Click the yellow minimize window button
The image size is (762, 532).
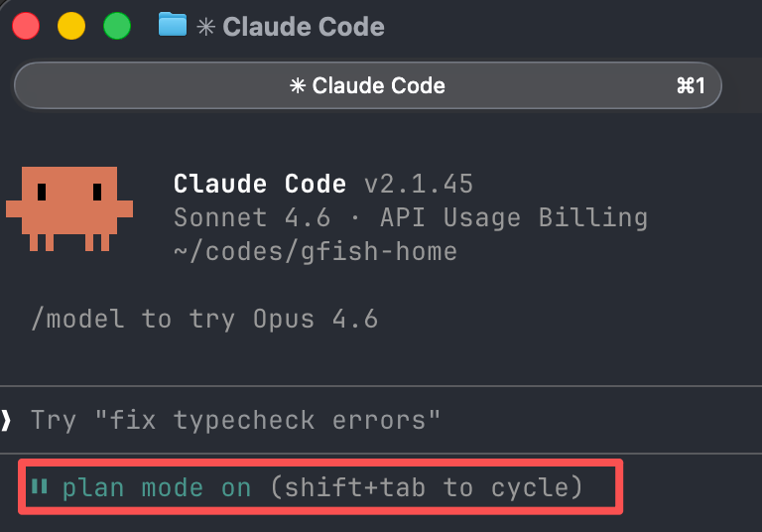pos(71,26)
